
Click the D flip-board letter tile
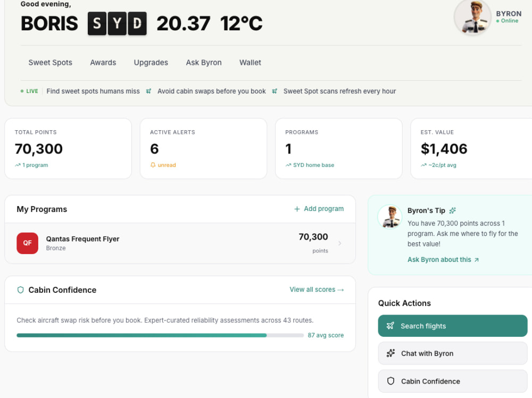point(137,23)
